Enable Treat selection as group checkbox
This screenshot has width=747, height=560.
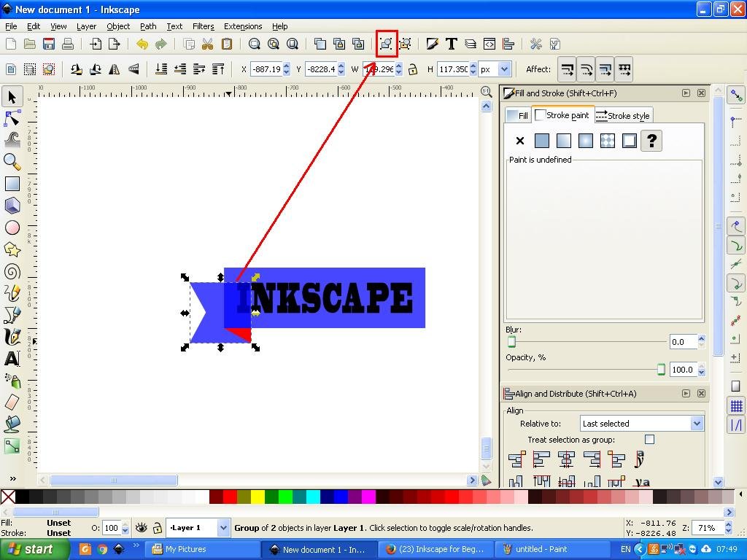(649, 439)
